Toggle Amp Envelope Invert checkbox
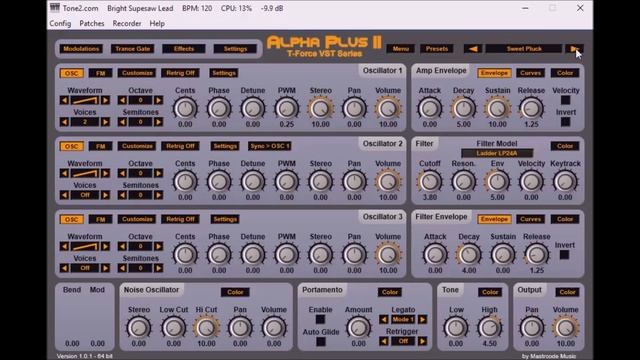 click(565, 122)
